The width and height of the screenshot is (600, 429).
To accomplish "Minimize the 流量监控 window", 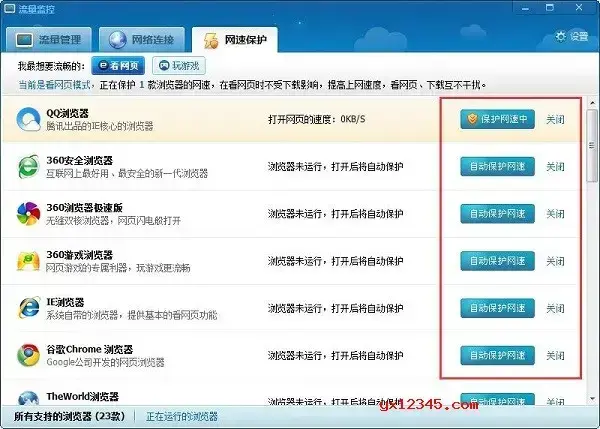I will click(525, 8).
